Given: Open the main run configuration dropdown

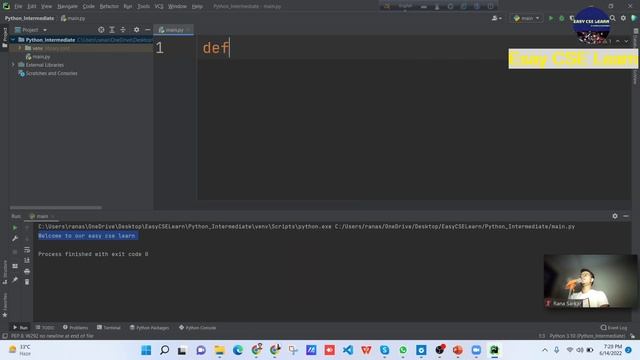Looking at the screenshot, I should [x=527, y=18].
